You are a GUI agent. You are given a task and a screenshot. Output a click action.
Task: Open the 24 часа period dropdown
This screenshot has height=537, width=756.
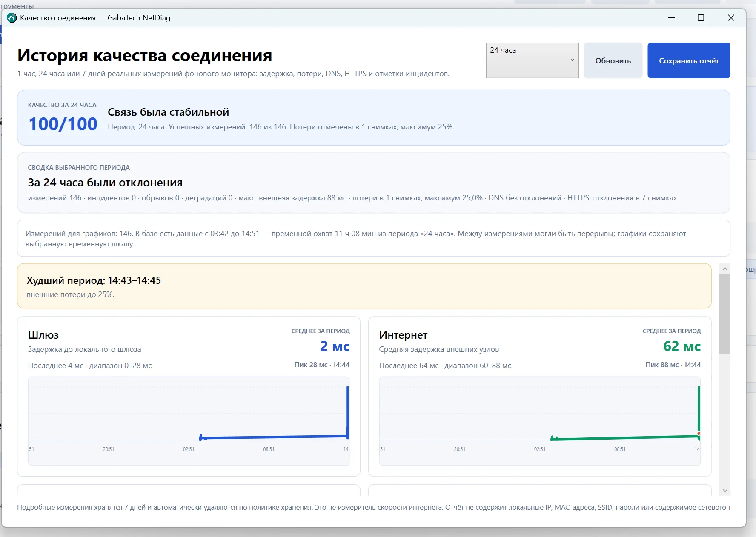click(x=532, y=60)
